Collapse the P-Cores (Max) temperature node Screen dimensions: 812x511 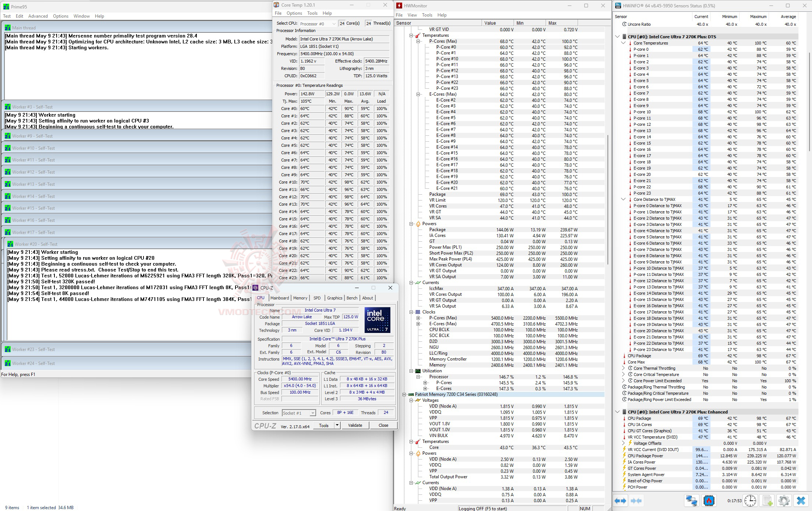click(418, 41)
